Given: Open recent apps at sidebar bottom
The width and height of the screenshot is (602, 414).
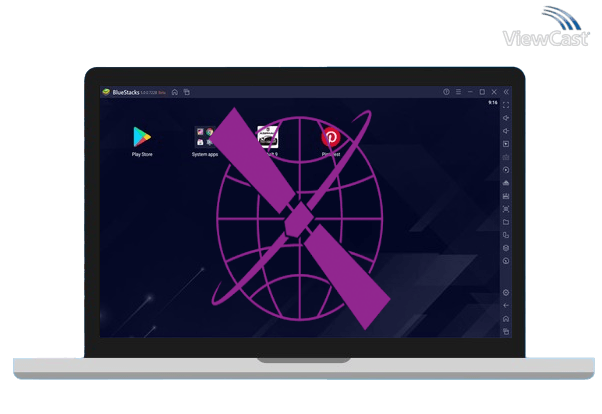Looking at the screenshot, I should click(x=506, y=331).
